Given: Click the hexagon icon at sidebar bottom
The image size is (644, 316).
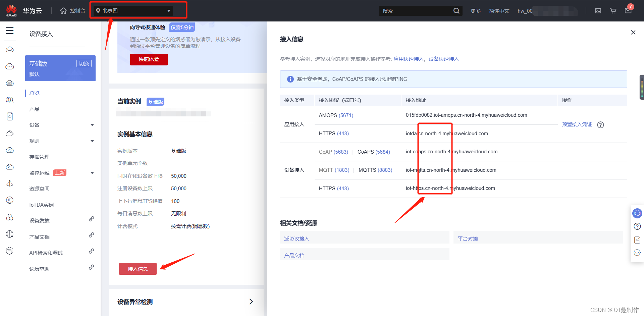Looking at the screenshot, I should (10, 251).
